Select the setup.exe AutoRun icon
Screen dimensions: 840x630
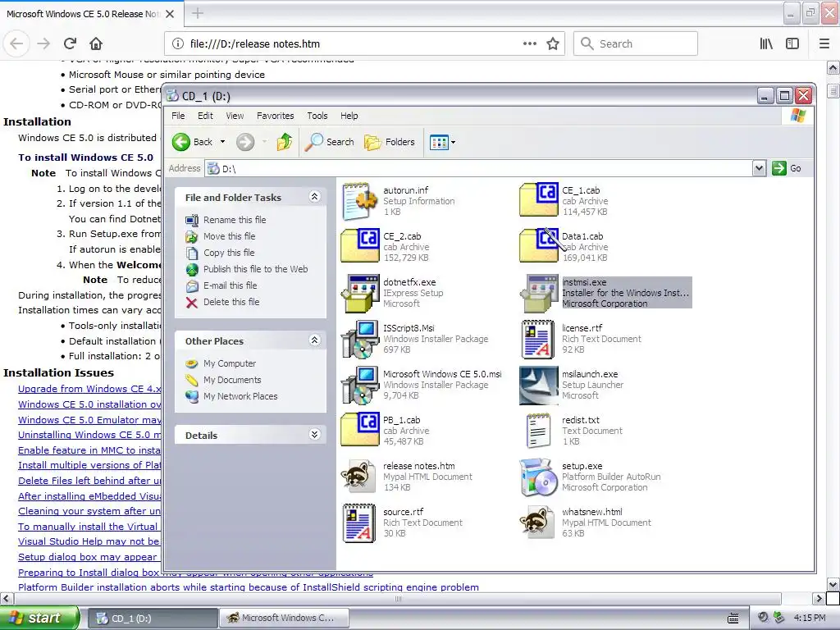538,477
